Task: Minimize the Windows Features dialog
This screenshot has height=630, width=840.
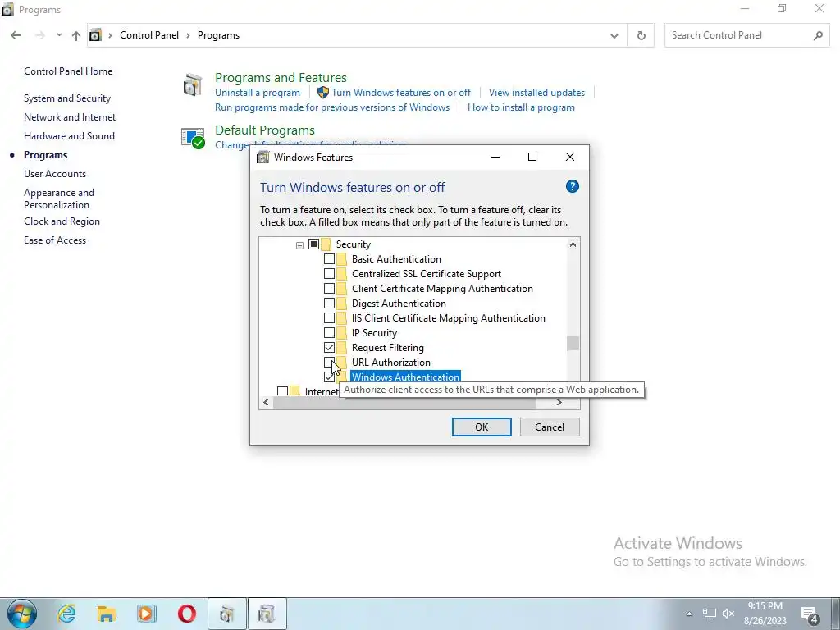Action: click(x=495, y=157)
